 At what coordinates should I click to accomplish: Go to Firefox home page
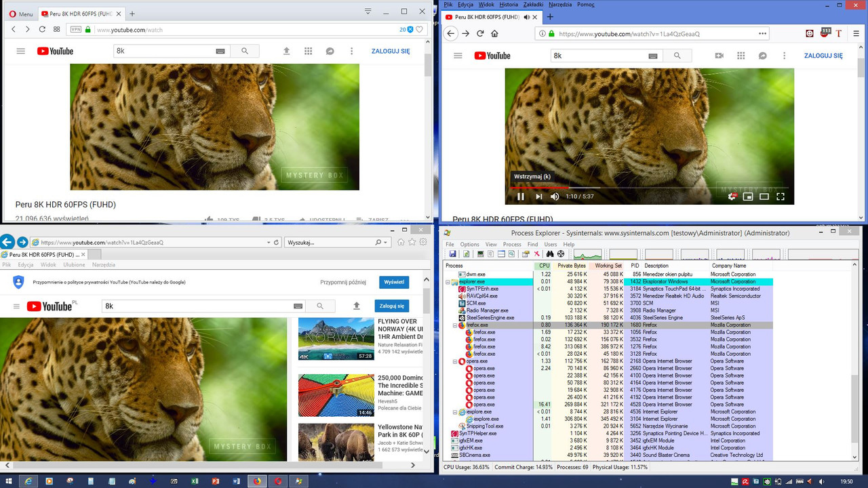pyautogui.click(x=495, y=33)
